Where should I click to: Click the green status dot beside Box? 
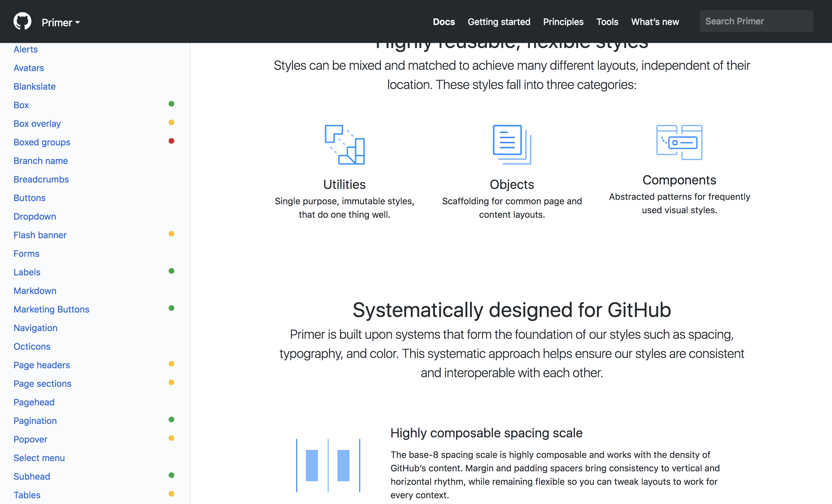[172, 104]
